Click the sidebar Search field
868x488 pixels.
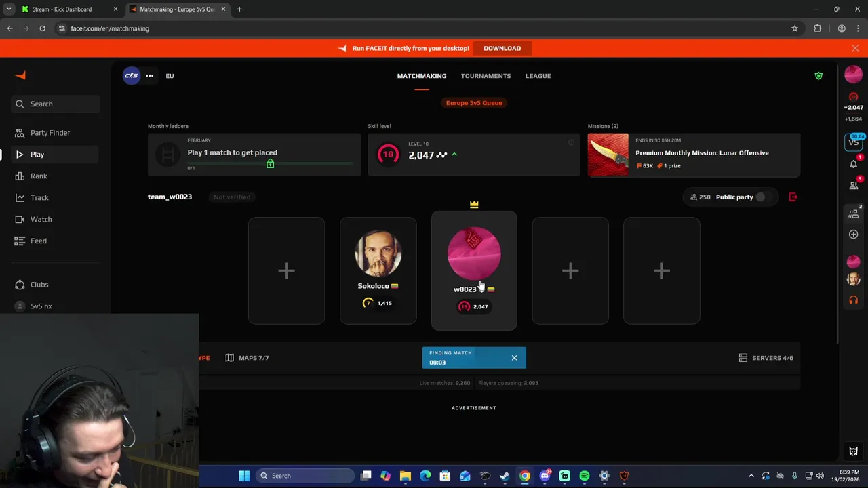click(x=56, y=104)
